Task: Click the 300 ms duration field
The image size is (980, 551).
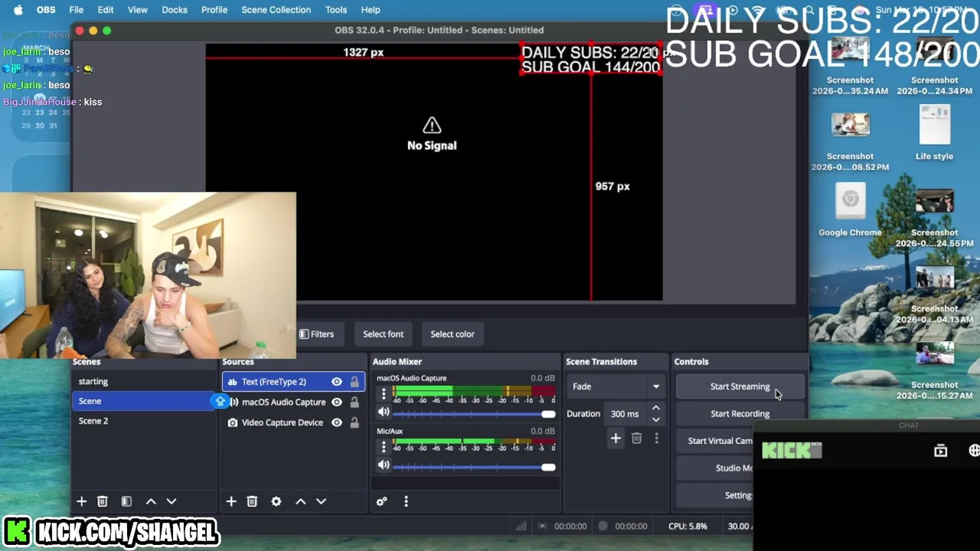Action: click(x=626, y=414)
